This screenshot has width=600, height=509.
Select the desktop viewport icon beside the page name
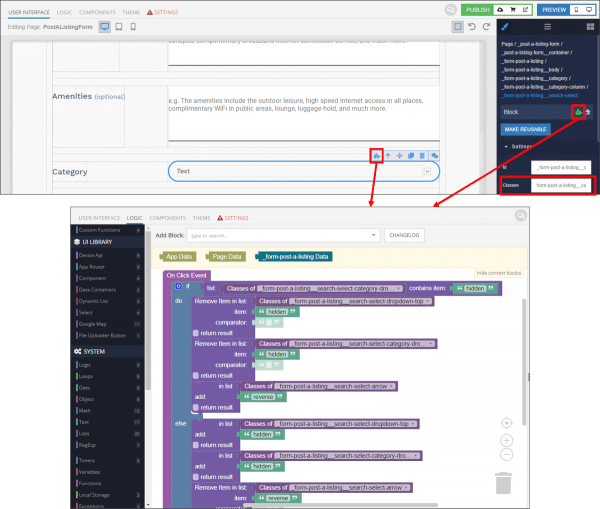[106, 27]
